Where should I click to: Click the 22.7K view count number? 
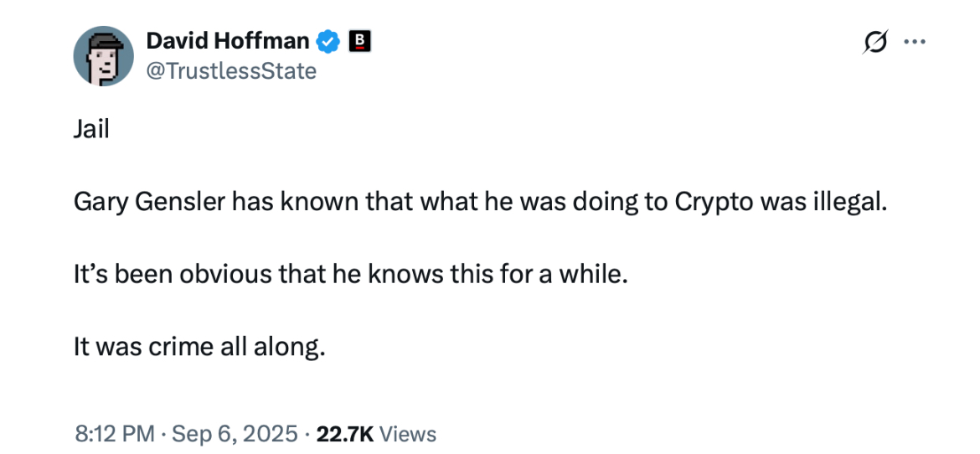tap(343, 434)
